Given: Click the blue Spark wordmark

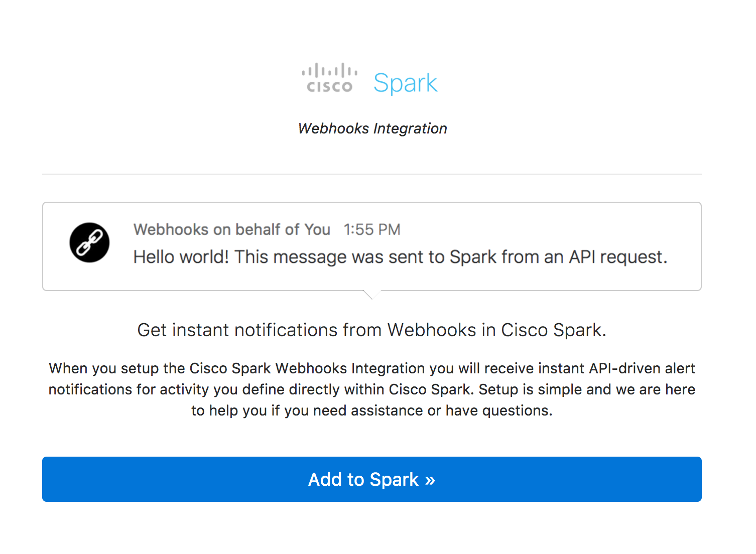Looking at the screenshot, I should [405, 83].
